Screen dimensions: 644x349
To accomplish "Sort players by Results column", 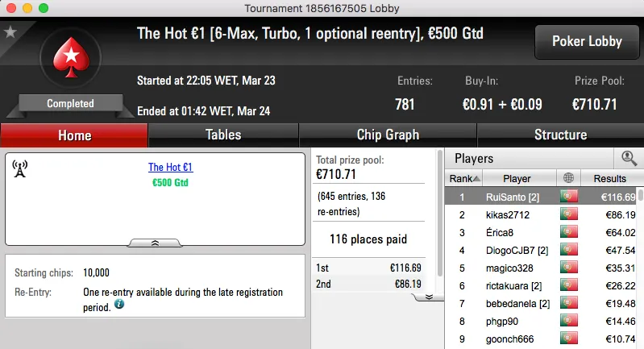I will click(x=609, y=178).
